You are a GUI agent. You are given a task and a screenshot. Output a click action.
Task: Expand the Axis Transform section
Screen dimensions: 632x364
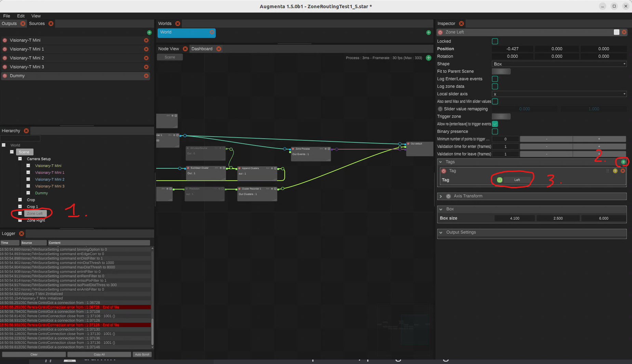pos(441,196)
